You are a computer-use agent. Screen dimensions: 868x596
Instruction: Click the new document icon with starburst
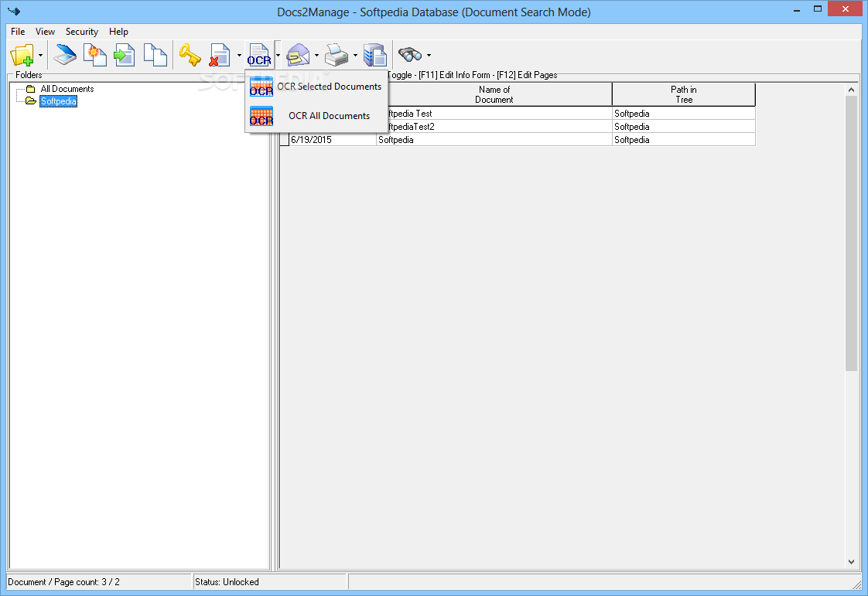pyautogui.click(x=94, y=55)
